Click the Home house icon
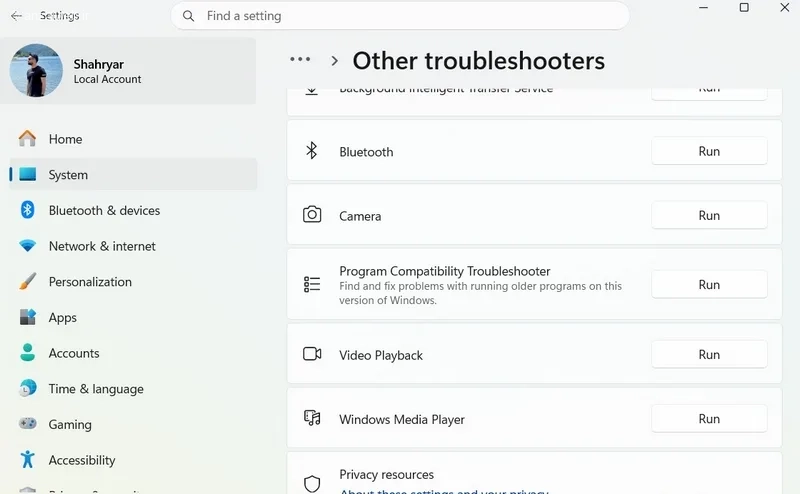Image resolution: width=800 pixels, height=494 pixels. coord(28,138)
